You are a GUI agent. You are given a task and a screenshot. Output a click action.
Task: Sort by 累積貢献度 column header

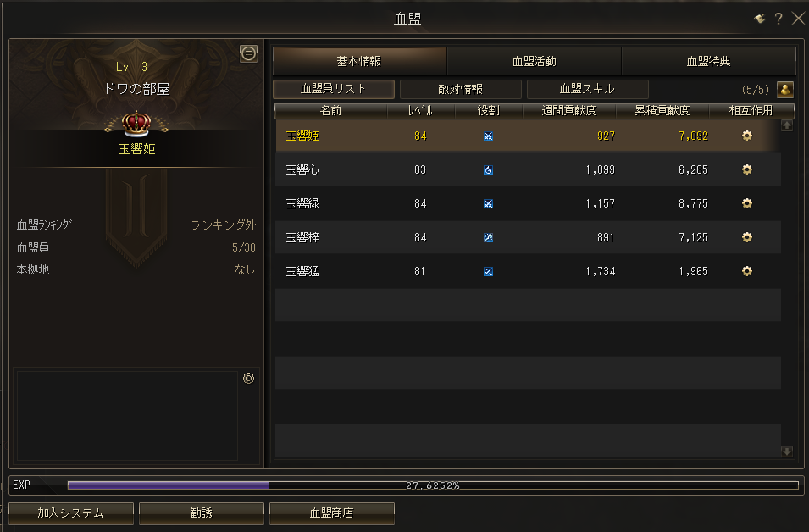tap(662, 110)
